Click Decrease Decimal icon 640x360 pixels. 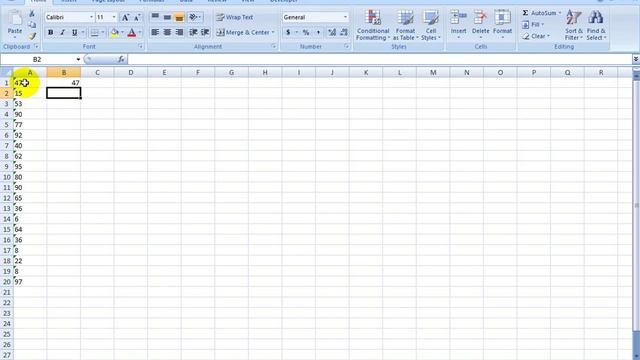pyautogui.click(x=344, y=32)
